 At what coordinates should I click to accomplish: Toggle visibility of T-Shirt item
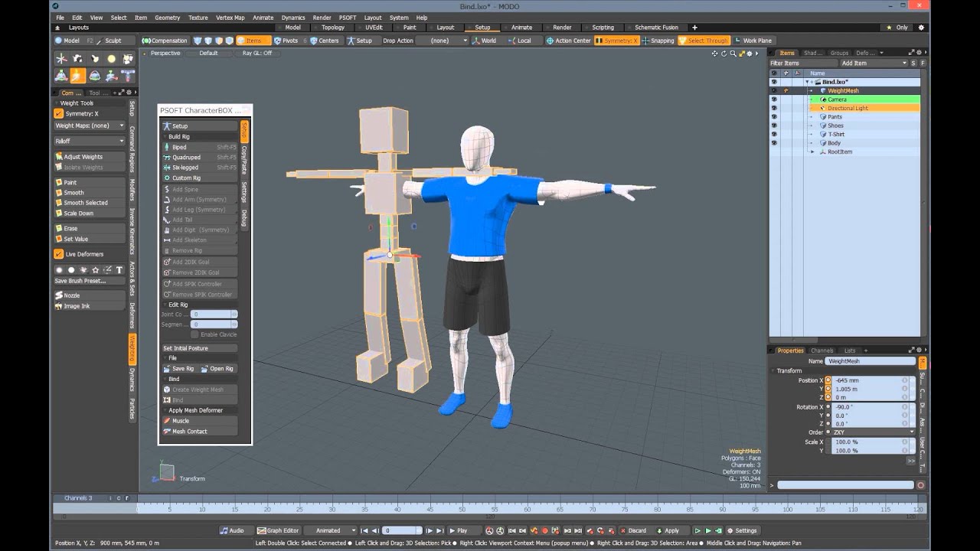pos(773,134)
